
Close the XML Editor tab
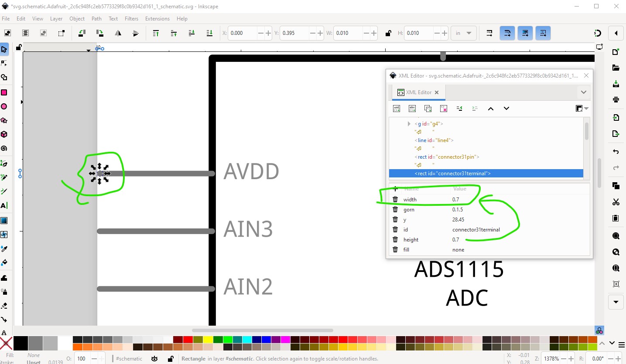pyautogui.click(x=437, y=92)
